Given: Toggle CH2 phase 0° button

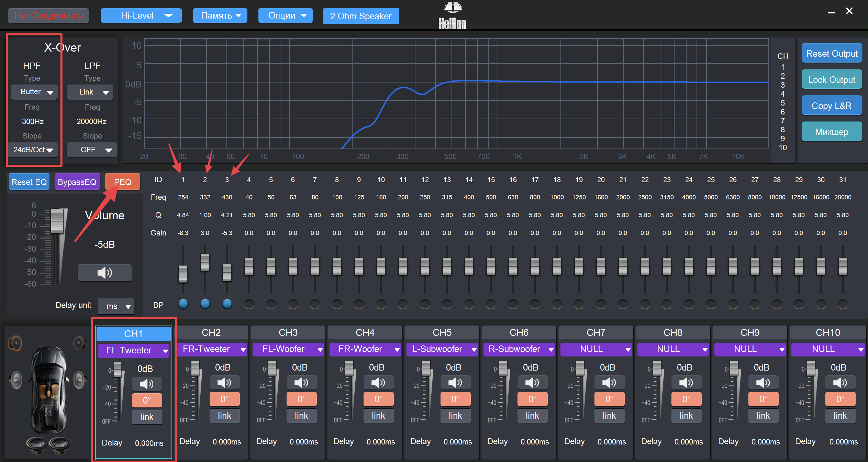Looking at the screenshot, I should 224,399.
